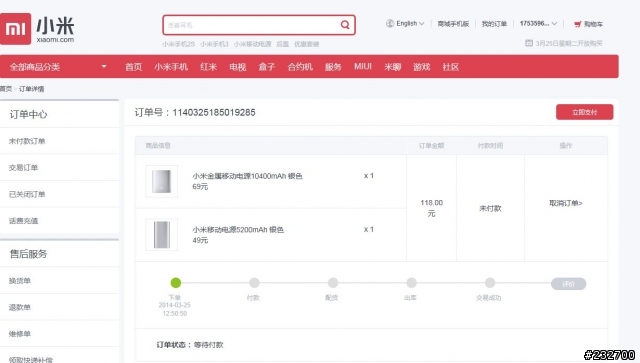Image resolution: width=640 pixels, height=363 pixels.
Task: Open 小米移动电源5200mAh 银色 product link
Action: click(x=238, y=229)
